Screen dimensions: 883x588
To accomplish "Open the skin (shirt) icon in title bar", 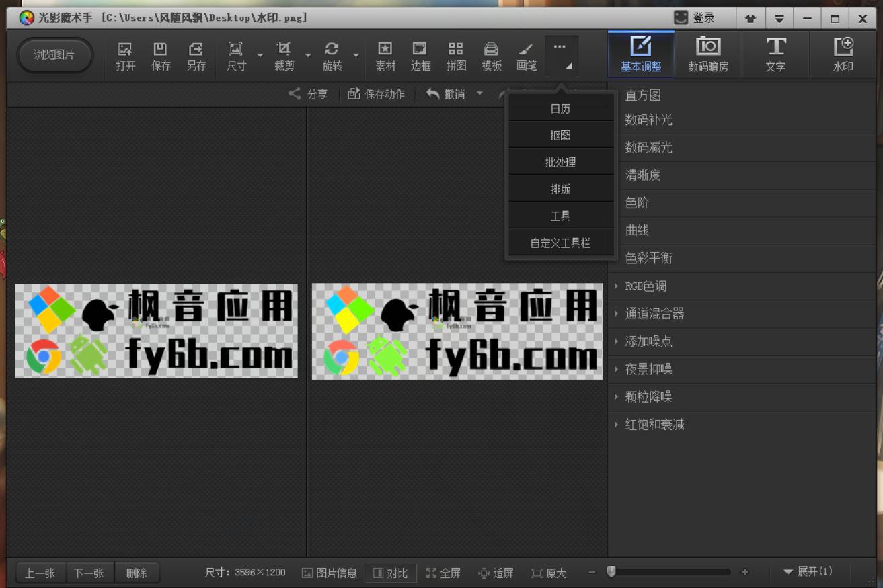I will pyautogui.click(x=751, y=19).
